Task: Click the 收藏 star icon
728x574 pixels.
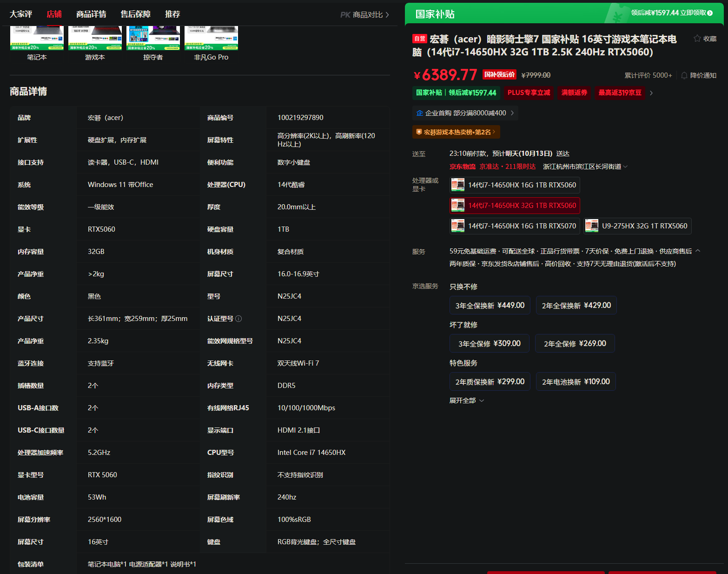Action: tap(697, 39)
